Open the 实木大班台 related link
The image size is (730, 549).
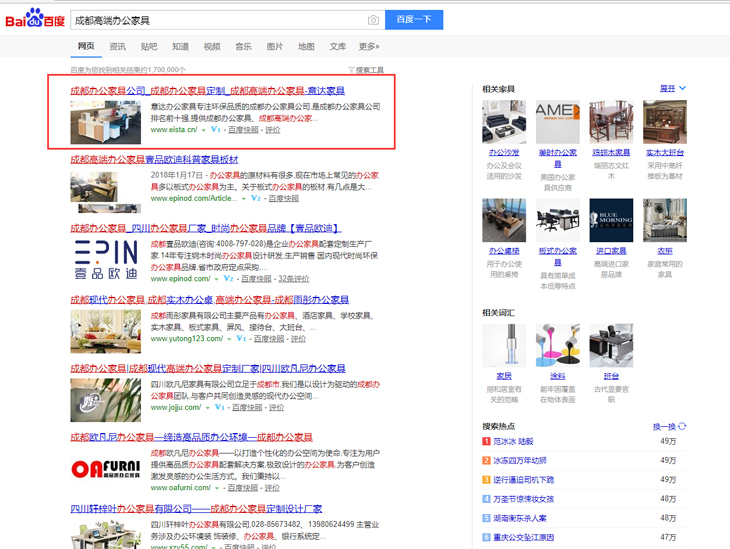pyautogui.click(x=665, y=152)
